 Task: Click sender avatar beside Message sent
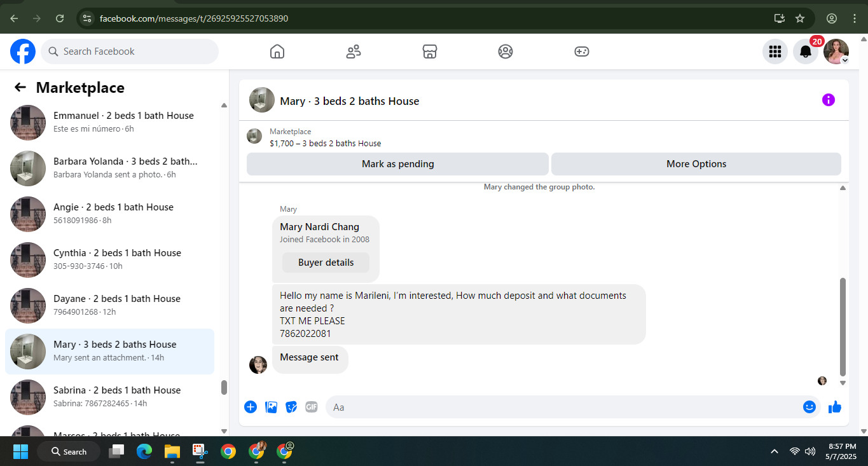coord(258,365)
